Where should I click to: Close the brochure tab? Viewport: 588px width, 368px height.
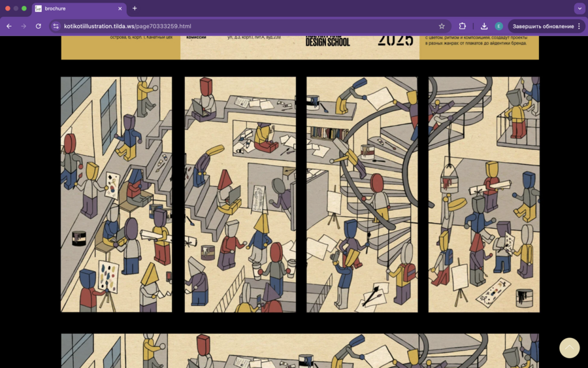[x=120, y=8]
